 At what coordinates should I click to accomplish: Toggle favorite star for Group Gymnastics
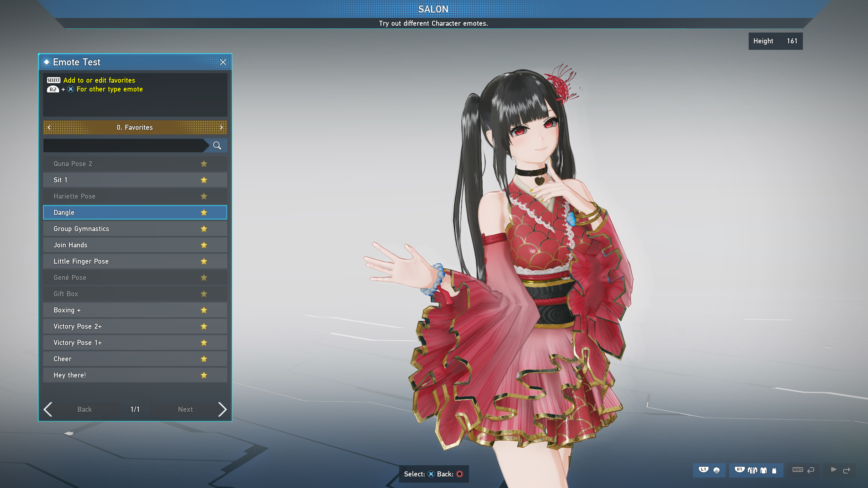click(204, 229)
